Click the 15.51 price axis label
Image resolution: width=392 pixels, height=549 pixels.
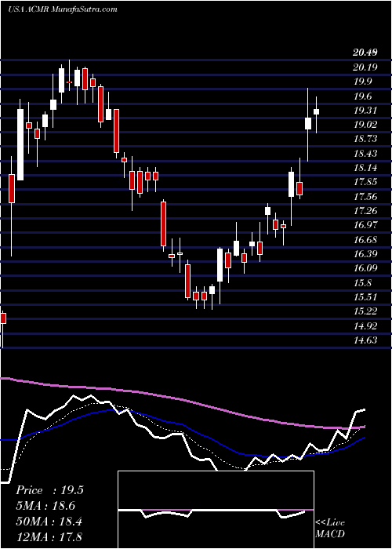click(x=365, y=297)
